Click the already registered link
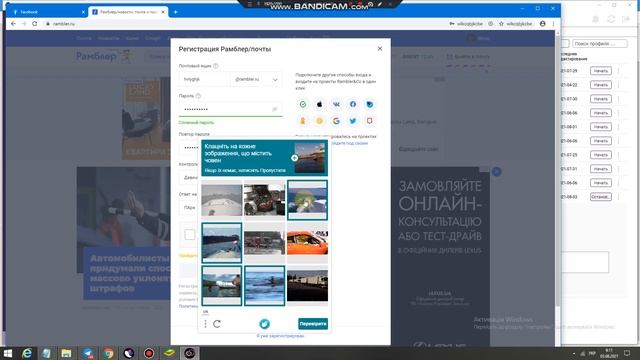Viewport: 640px width, 360px height. tap(280, 336)
